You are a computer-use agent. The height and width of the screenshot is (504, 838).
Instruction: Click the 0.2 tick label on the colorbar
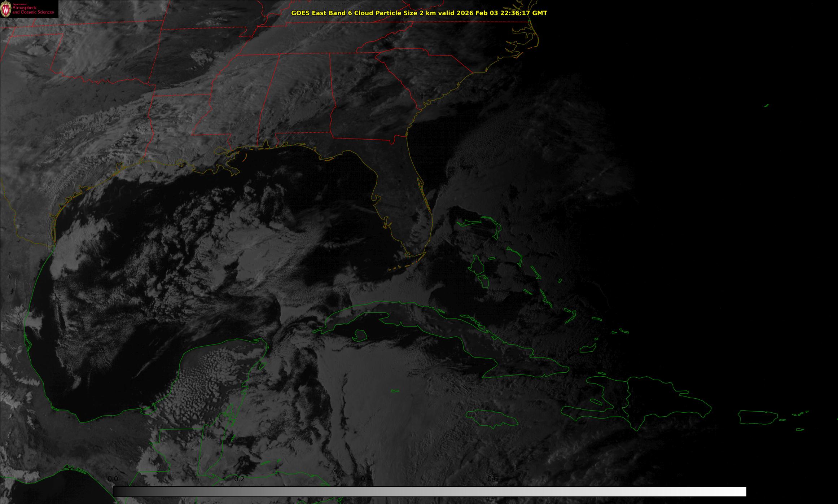[240, 479]
